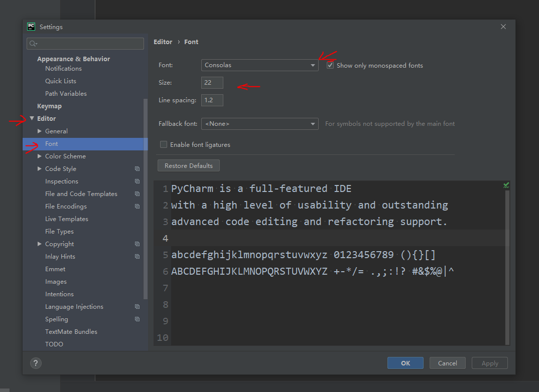Click 'For symbols not supported' hint text
The width and height of the screenshot is (539, 392).
390,124
